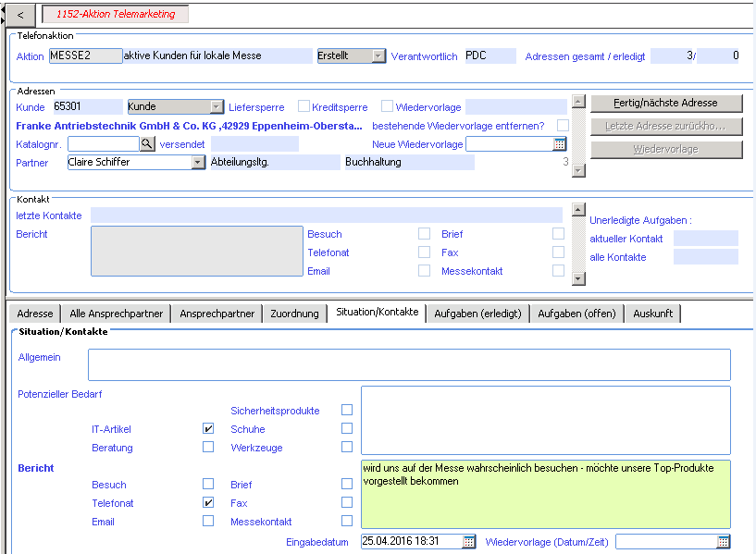This screenshot has height=554, width=756.
Task: Switch to the Alle Ansprechpartner tab
Action: click(x=117, y=314)
